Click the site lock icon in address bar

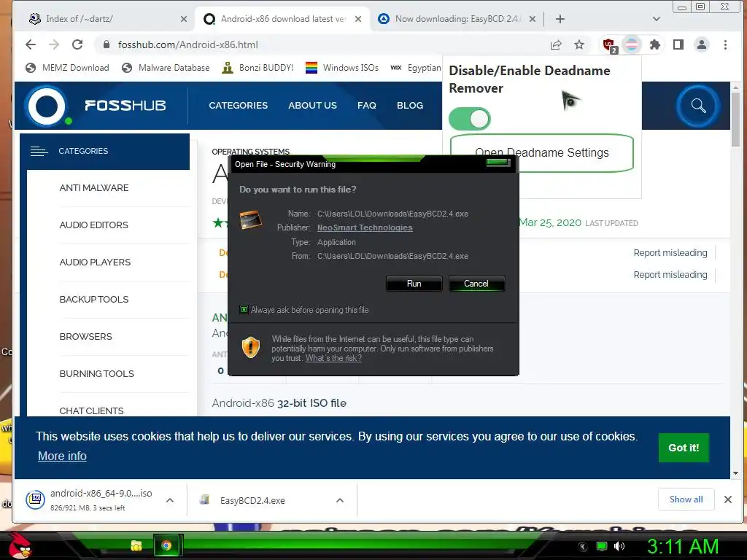[x=107, y=44]
